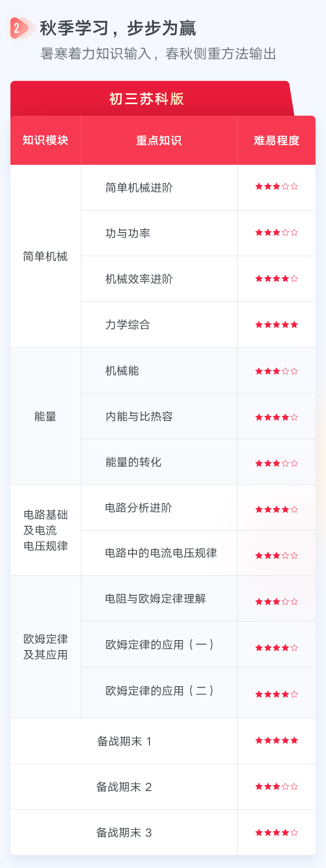The height and width of the screenshot is (868, 326).
Task: Select the 简单机械 module cell
Action: pyautogui.click(x=46, y=256)
